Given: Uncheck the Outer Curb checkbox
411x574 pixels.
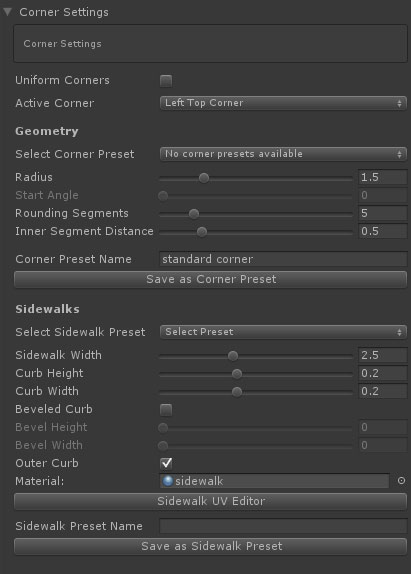Looking at the screenshot, I should (166, 463).
